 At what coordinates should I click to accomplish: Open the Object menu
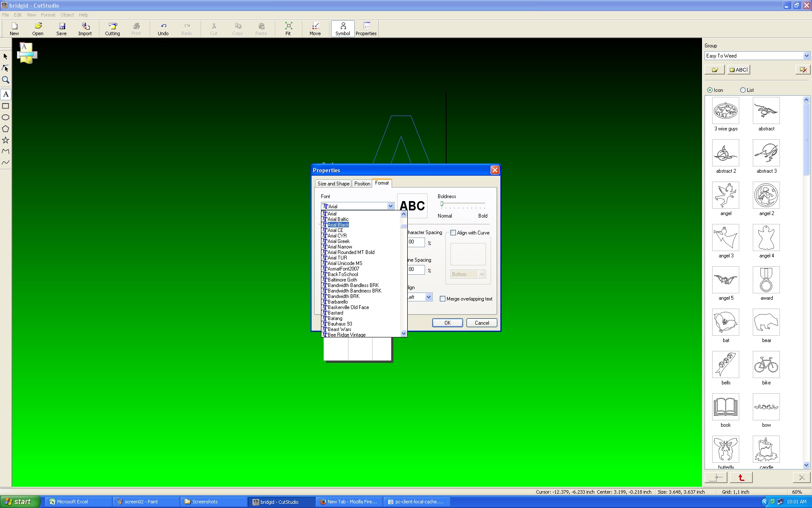tap(67, 15)
